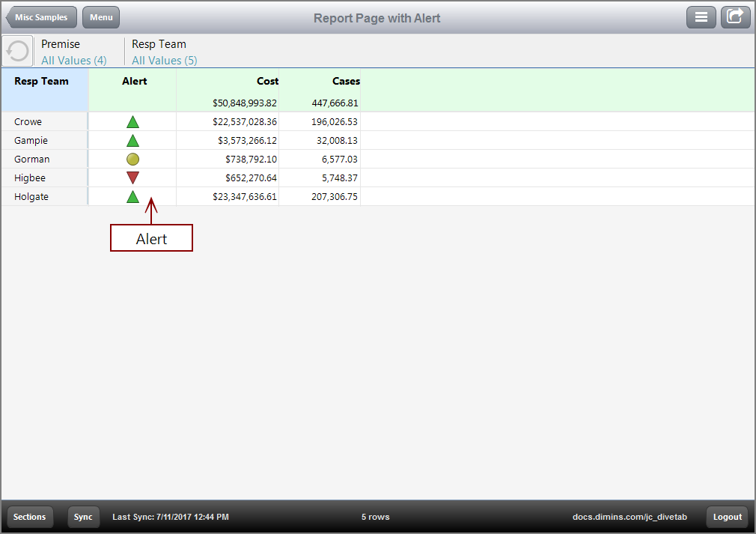Image resolution: width=756 pixels, height=534 pixels.
Task: Sort the table by the Cost column header
Action: tap(267, 81)
